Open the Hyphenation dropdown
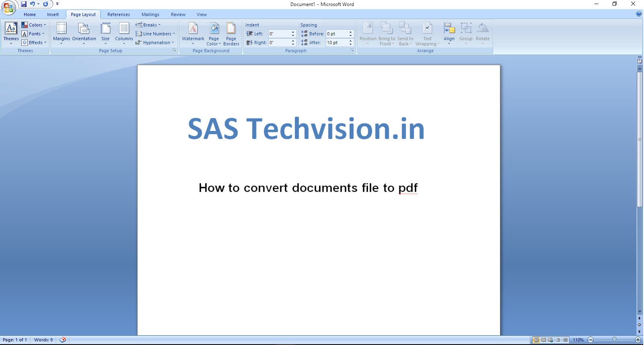Viewport: 644px width, 345px height. (x=155, y=43)
